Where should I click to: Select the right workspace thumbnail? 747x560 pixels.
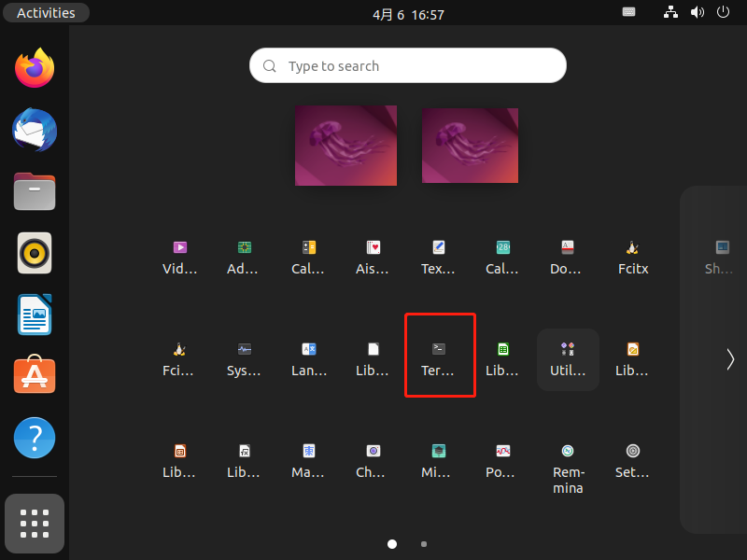tap(471, 146)
